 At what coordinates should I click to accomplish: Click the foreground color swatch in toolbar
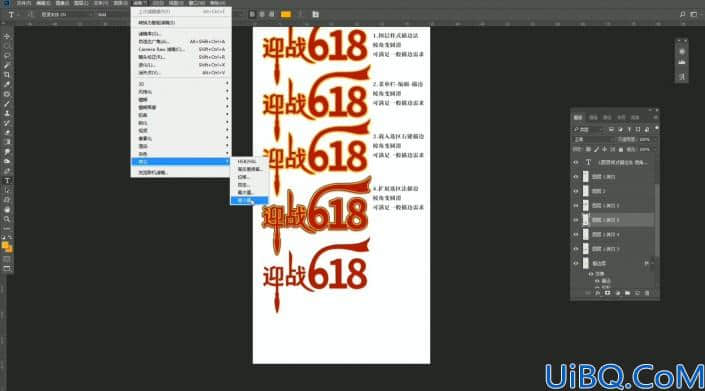5,245
